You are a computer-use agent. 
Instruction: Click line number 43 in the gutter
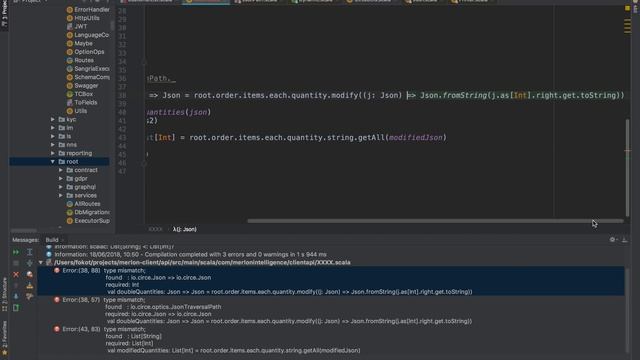click(x=122, y=138)
